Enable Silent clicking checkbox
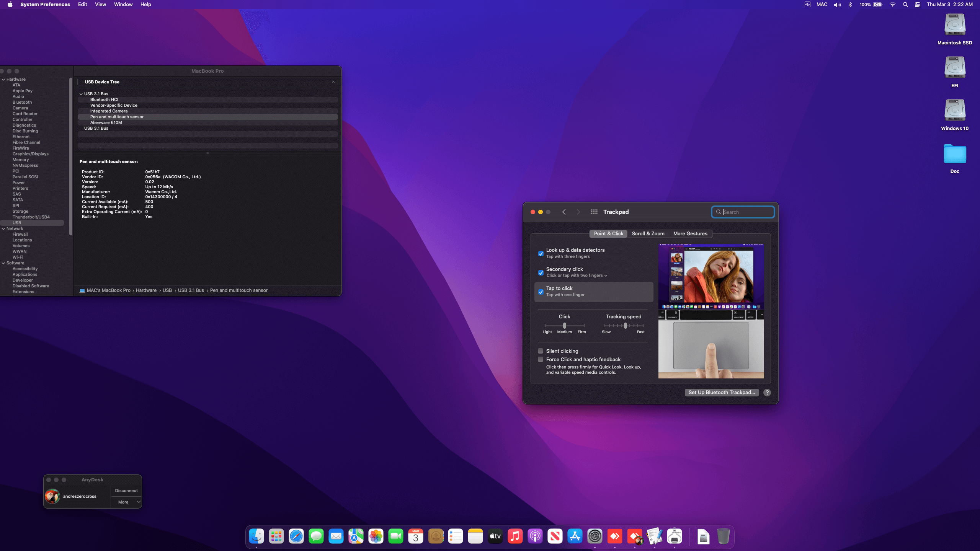This screenshot has width=980, height=551. (x=541, y=351)
